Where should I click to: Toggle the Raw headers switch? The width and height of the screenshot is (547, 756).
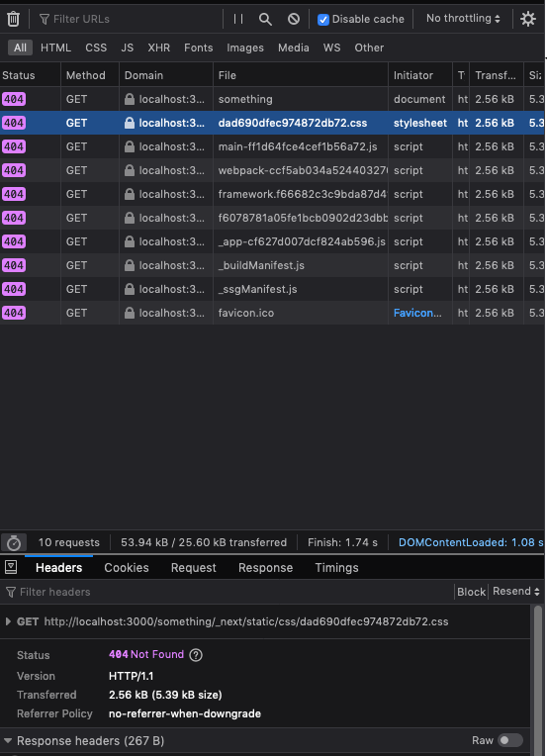[x=510, y=740]
